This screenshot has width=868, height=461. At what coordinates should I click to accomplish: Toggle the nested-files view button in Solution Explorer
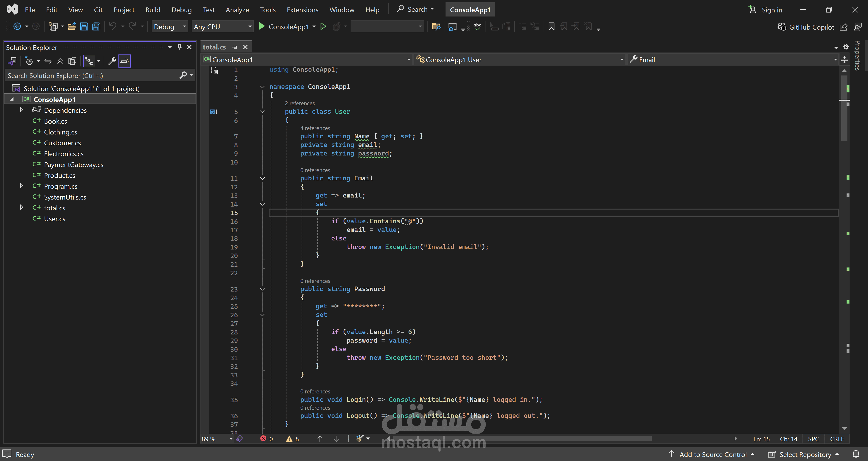(89, 61)
